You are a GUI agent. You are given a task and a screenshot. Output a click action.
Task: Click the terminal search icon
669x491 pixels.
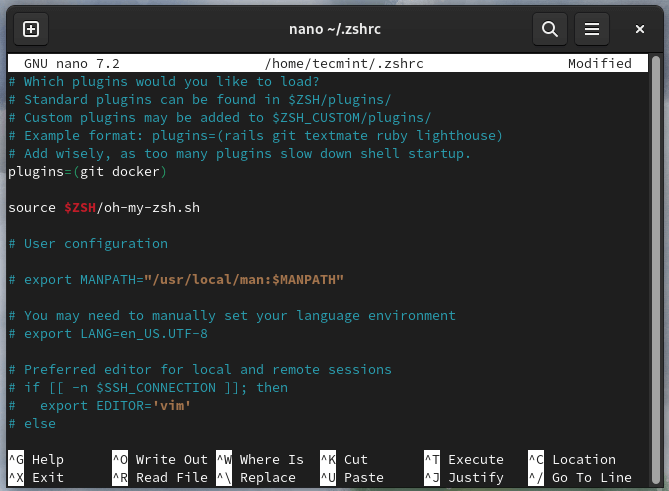click(x=549, y=29)
